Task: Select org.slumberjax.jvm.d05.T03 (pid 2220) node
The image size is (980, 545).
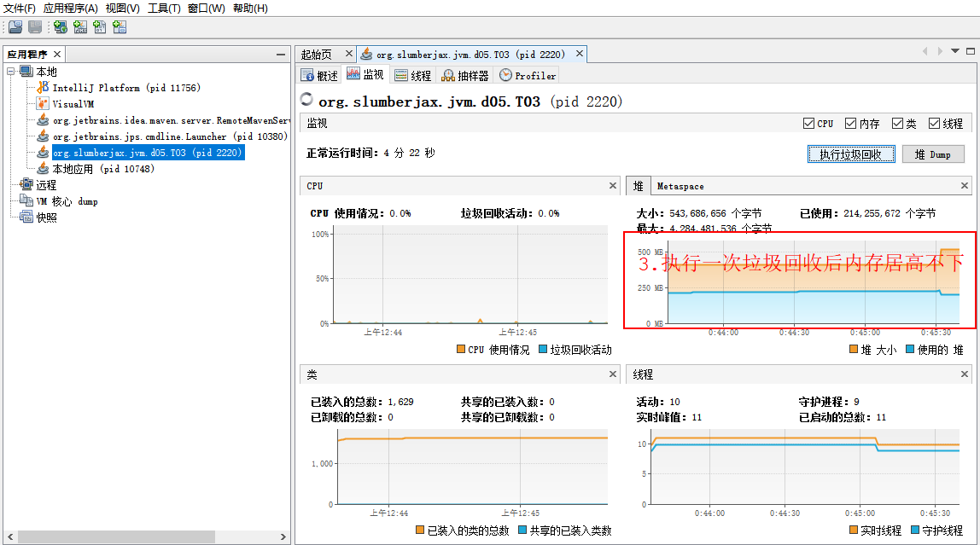Action: (x=147, y=153)
